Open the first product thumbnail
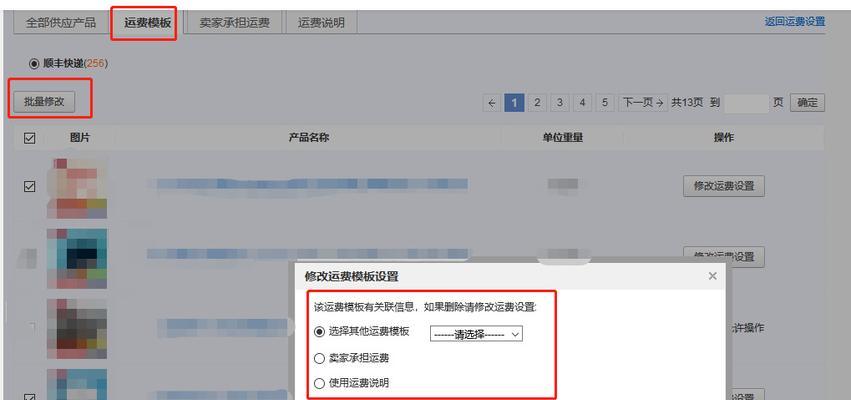 coord(77,188)
